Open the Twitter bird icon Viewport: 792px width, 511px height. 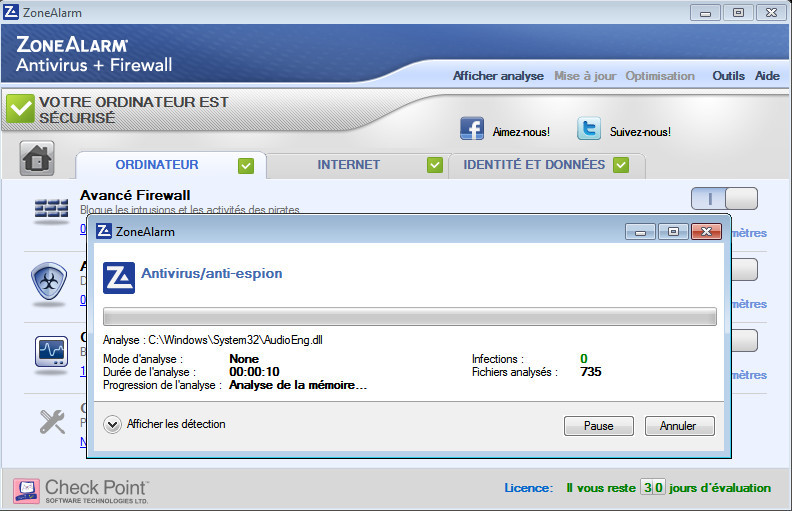tap(589, 128)
